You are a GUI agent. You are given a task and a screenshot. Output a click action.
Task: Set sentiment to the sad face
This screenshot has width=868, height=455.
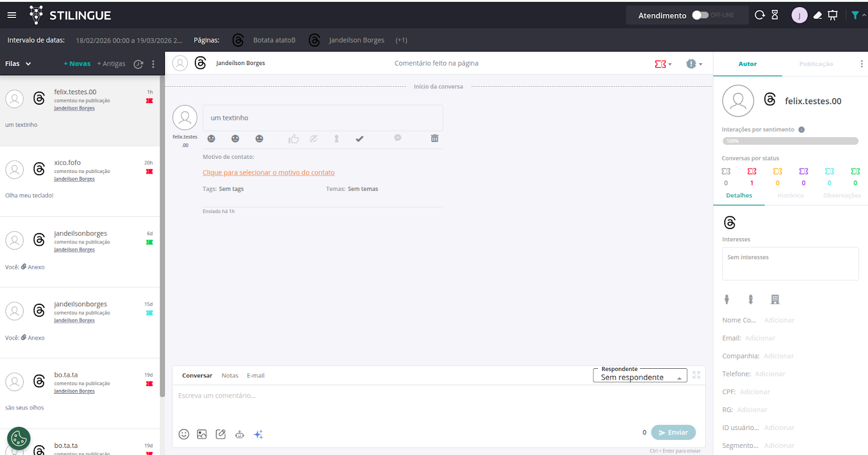(x=212, y=139)
